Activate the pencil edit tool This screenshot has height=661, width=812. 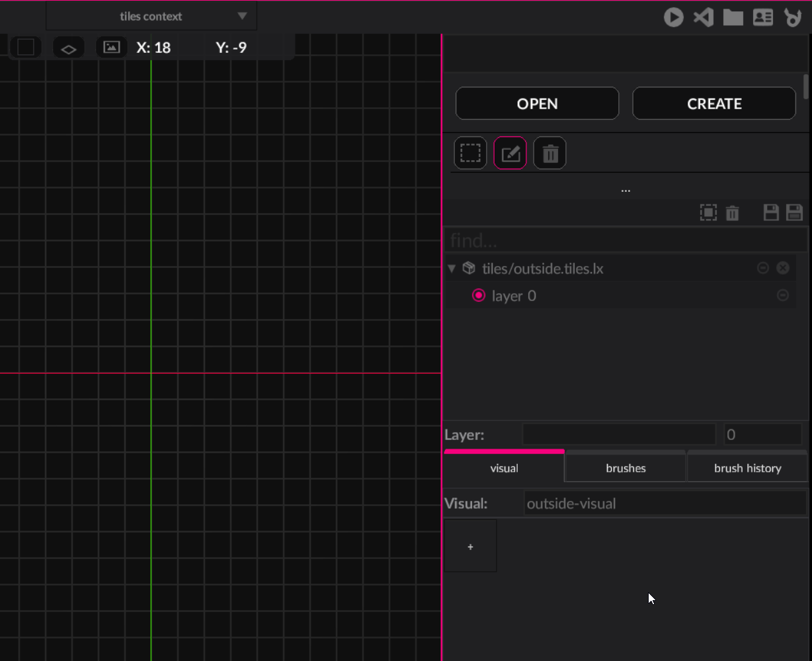click(510, 154)
